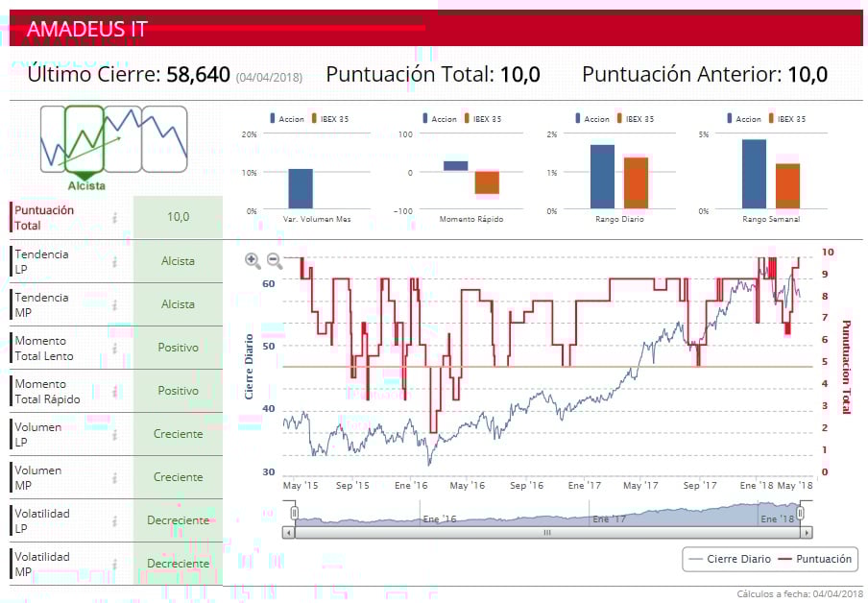Click the first trend phase box
This screenshot has width=868, height=603.
(x=53, y=139)
